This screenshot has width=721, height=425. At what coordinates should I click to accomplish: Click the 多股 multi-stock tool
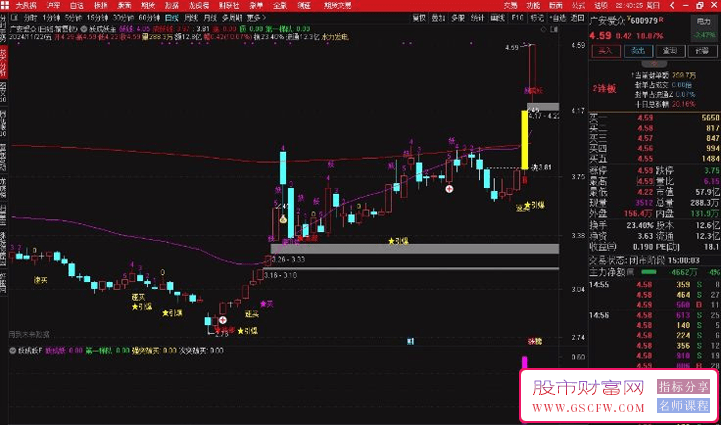coord(458,18)
